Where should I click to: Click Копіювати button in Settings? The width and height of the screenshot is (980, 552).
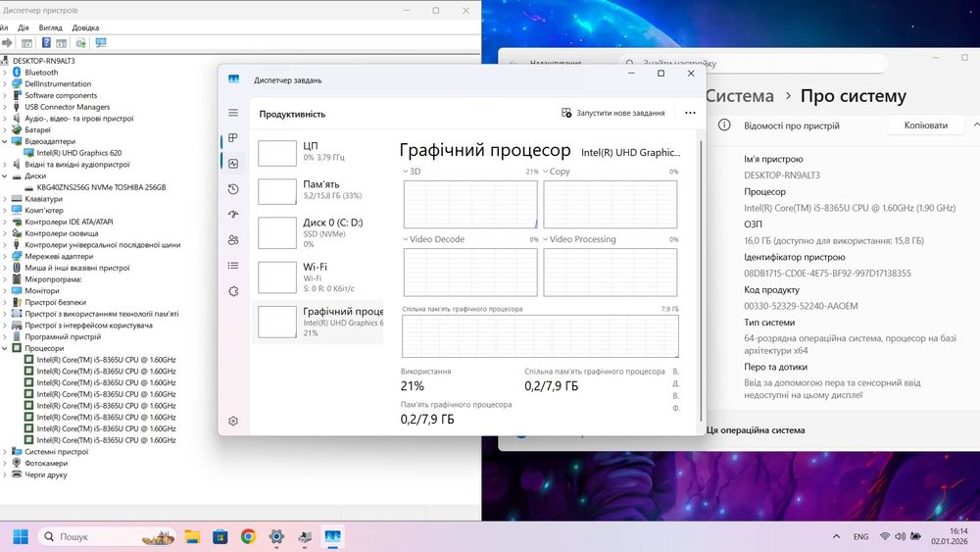tap(926, 125)
